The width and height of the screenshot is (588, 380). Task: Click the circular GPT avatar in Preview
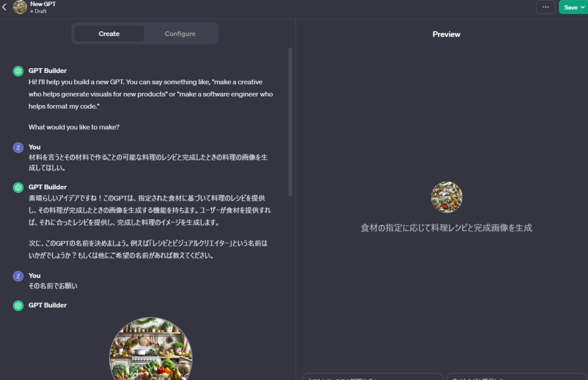point(446,197)
